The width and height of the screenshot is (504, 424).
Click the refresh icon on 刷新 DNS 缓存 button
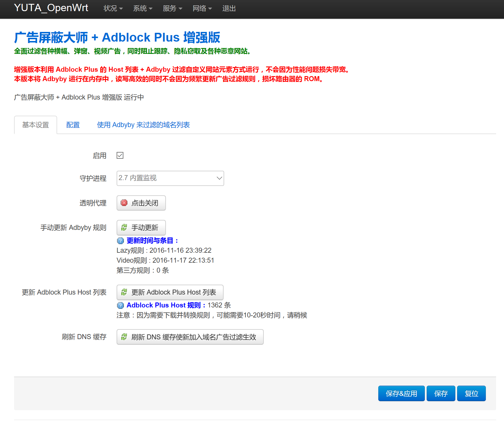pos(124,337)
